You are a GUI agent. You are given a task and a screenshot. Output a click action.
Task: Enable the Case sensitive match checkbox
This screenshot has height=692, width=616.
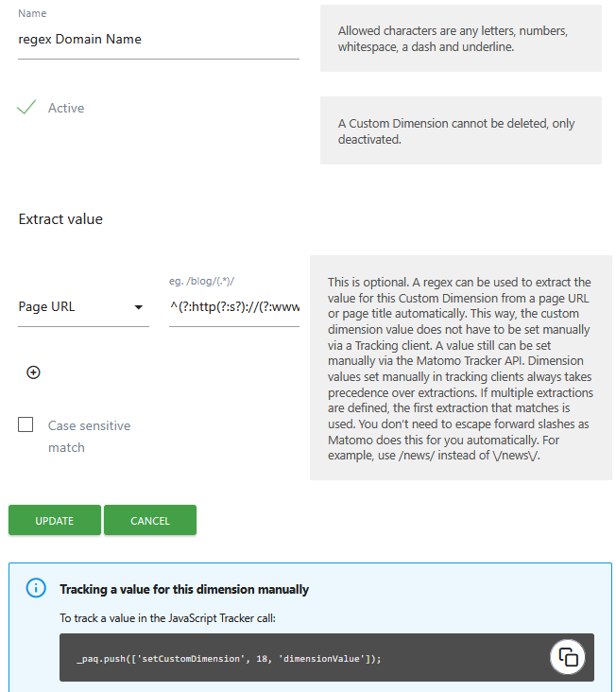[x=26, y=425]
